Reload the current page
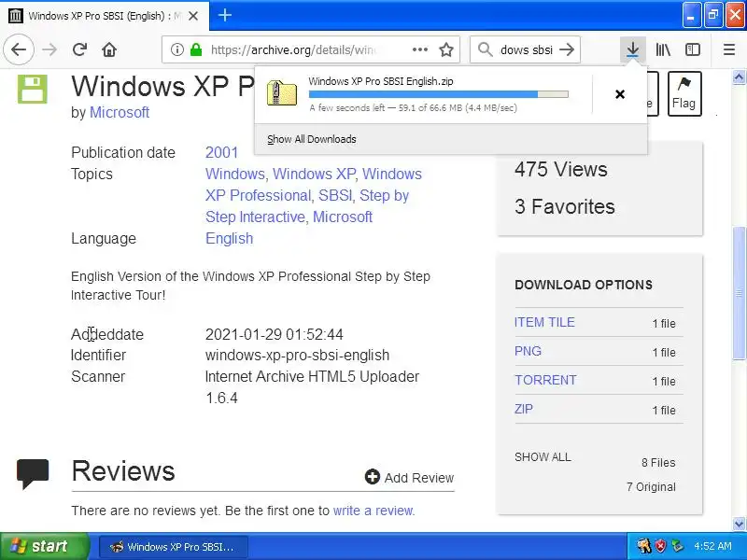 (x=79, y=49)
